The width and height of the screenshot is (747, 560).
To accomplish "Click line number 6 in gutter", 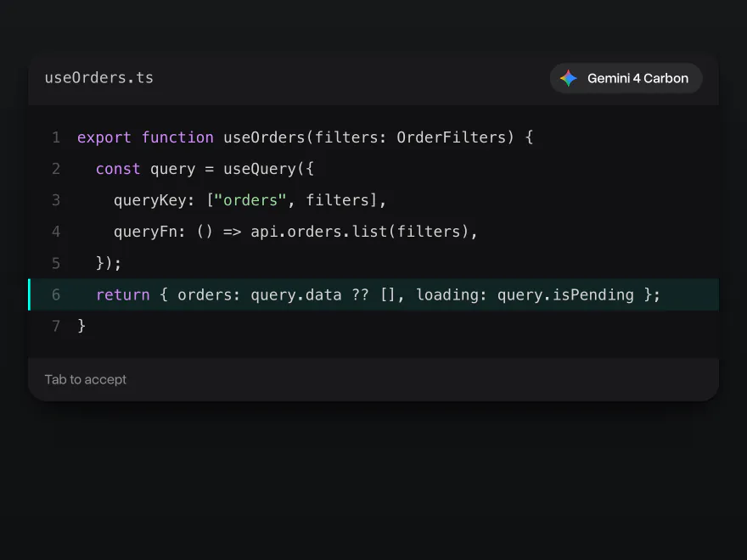I will (x=56, y=294).
